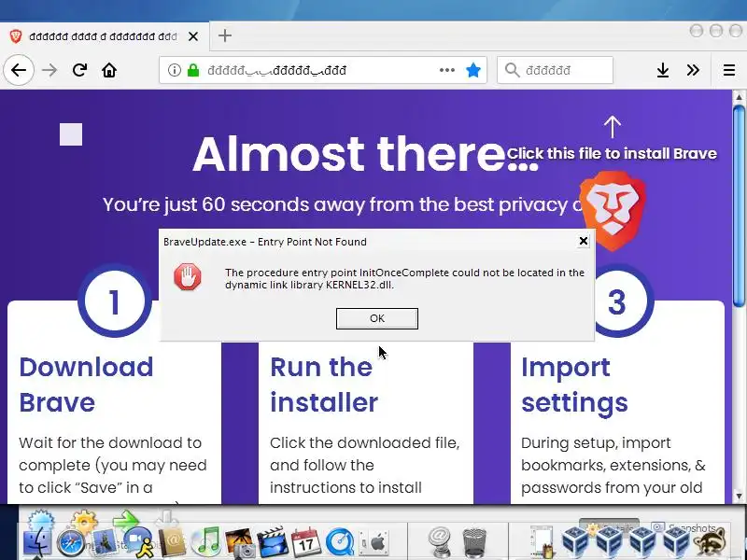Launch QuickTime Player from dock
The height and width of the screenshot is (560, 747).
tap(340, 542)
